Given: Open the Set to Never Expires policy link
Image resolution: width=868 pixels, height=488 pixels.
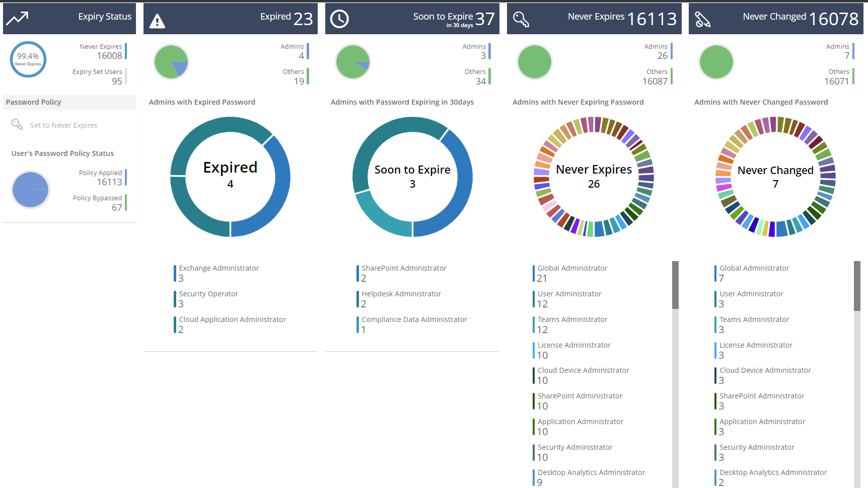Looking at the screenshot, I should (63, 125).
